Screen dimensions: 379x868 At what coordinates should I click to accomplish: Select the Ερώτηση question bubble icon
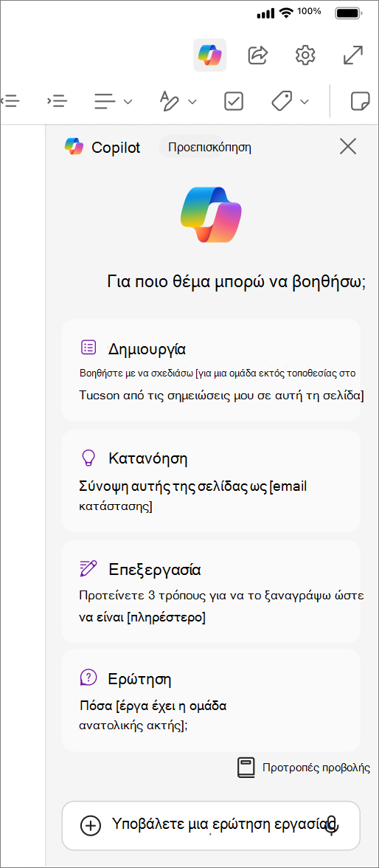pyautogui.click(x=88, y=677)
